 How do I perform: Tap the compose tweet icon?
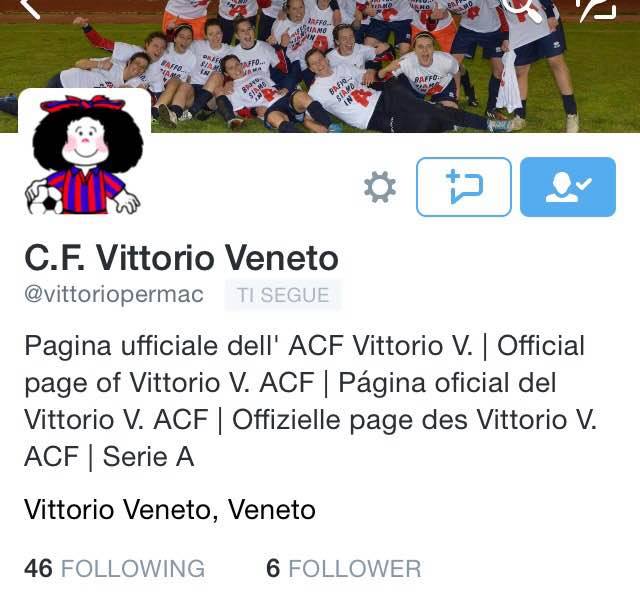597,9
